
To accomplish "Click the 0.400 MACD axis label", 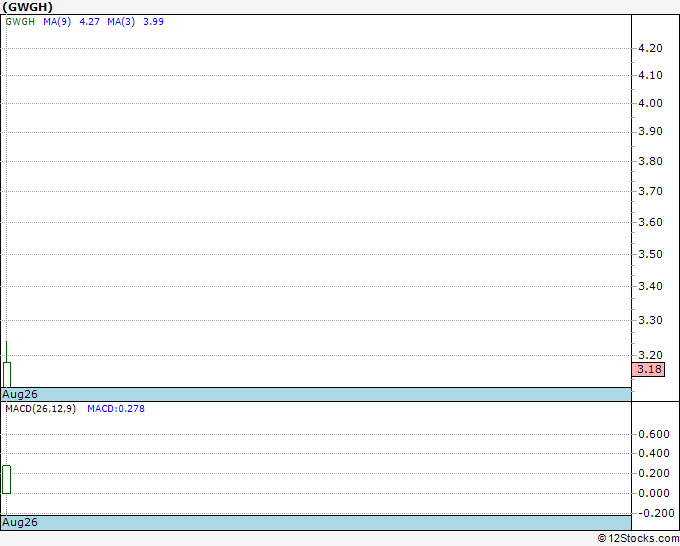I will tap(654, 454).
